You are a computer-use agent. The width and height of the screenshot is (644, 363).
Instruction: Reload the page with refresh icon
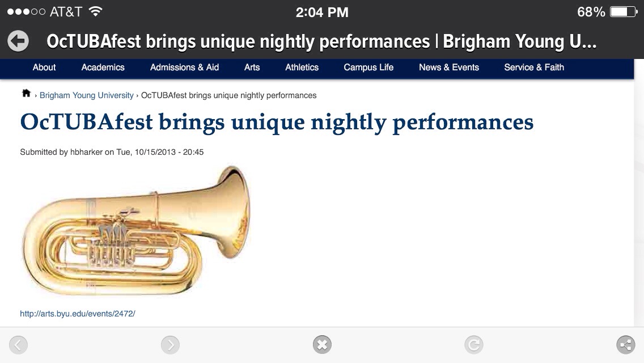[x=473, y=344]
